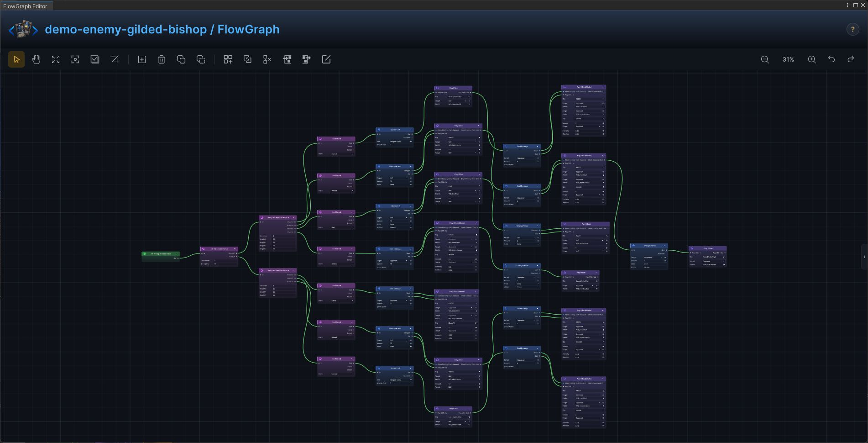The width and height of the screenshot is (868, 443).
Task: Maximize the FlowGraph Editor window
Action: point(855,5)
